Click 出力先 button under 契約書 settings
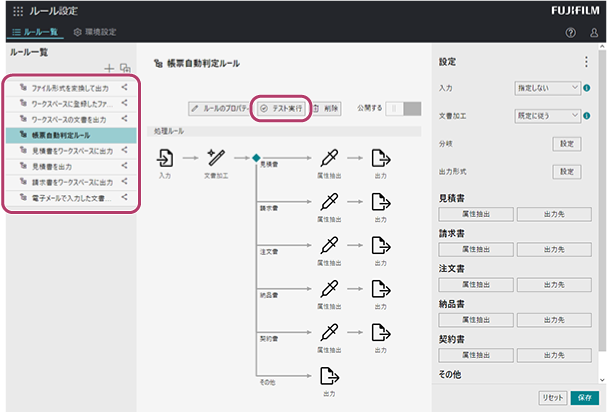607x413 pixels. (x=554, y=355)
